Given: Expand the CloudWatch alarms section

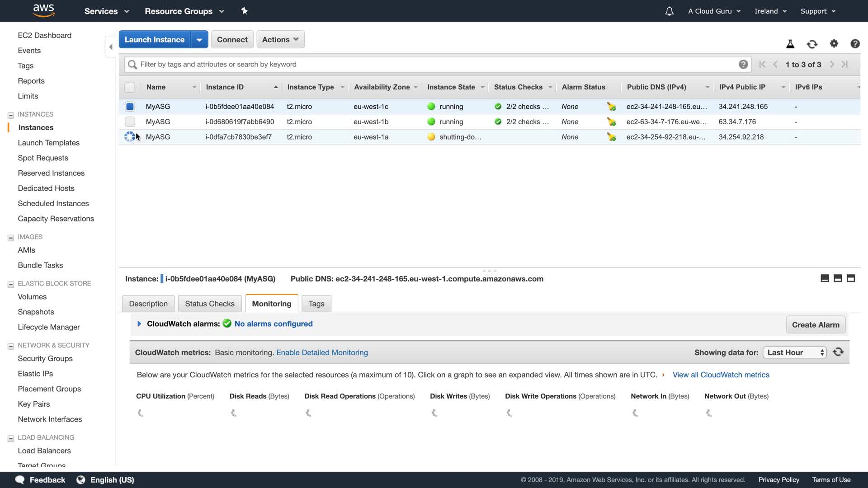Looking at the screenshot, I should coord(139,324).
